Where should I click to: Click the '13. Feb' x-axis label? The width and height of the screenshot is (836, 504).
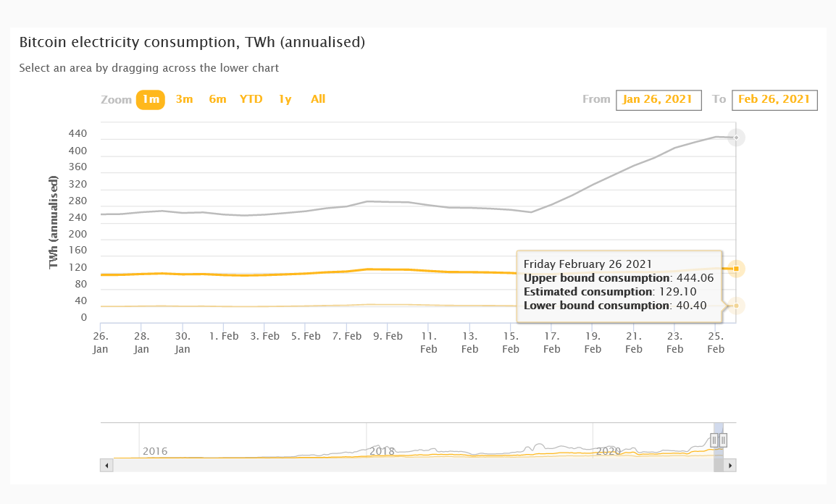pyautogui.click(x=469, y=343)
